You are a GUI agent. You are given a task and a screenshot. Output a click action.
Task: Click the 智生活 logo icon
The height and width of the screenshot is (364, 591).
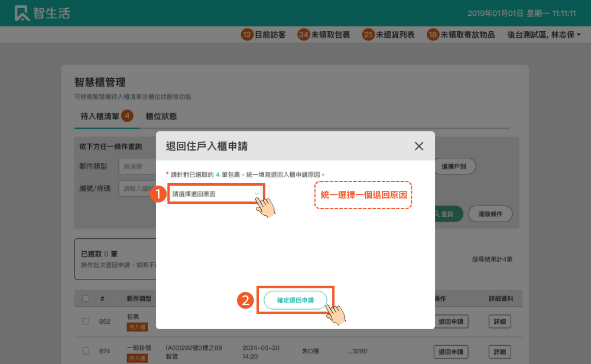click(x=22, y=13)
